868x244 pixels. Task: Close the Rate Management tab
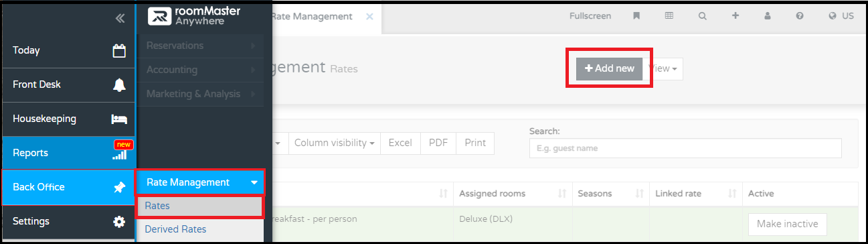pos(369,16)
